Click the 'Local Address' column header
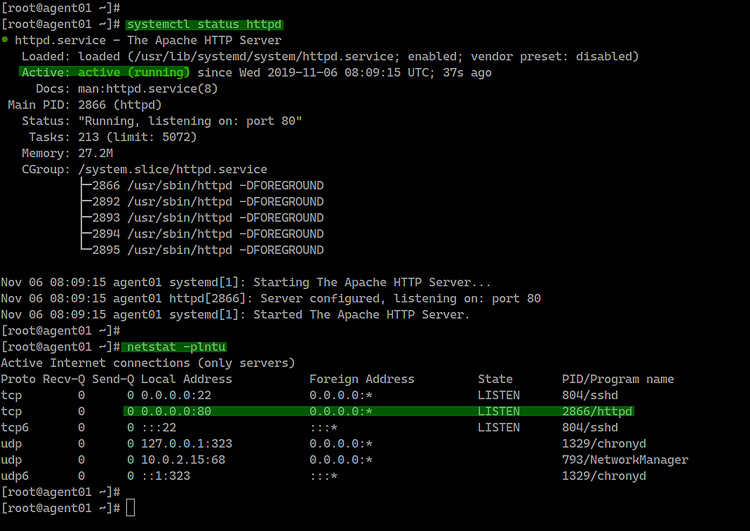 click(x=186, y=379)
